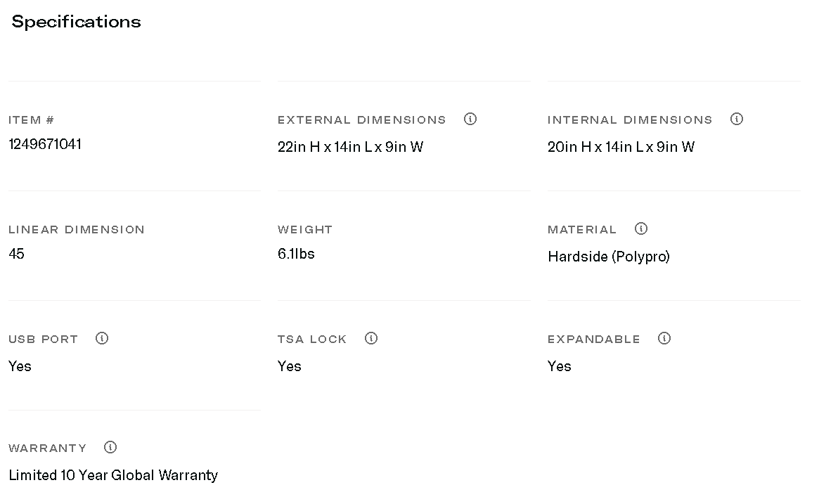Click the Yes value under Expandable
This screenshot has height=504, width=819.
click(559, 366)
